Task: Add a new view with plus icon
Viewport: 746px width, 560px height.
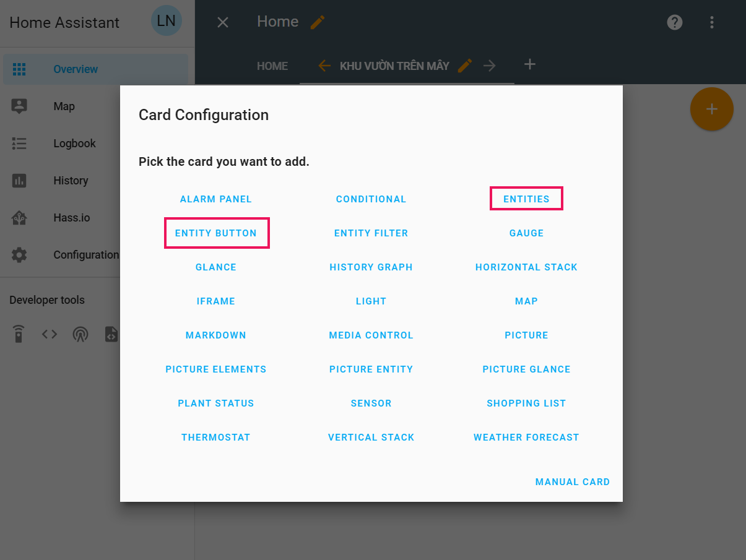Action: pos(529,64)
